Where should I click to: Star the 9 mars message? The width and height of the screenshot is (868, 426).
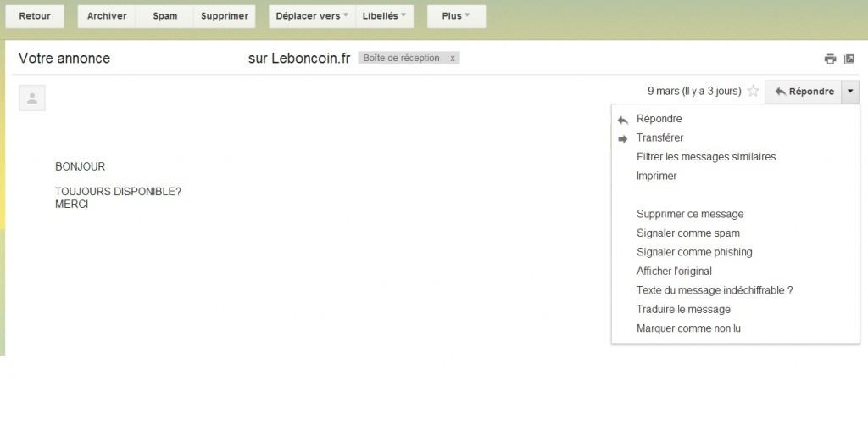click(x=753, y=91)
